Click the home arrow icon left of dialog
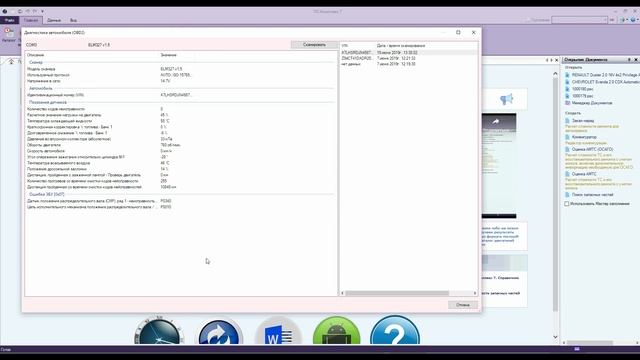 tap(11, 61)
